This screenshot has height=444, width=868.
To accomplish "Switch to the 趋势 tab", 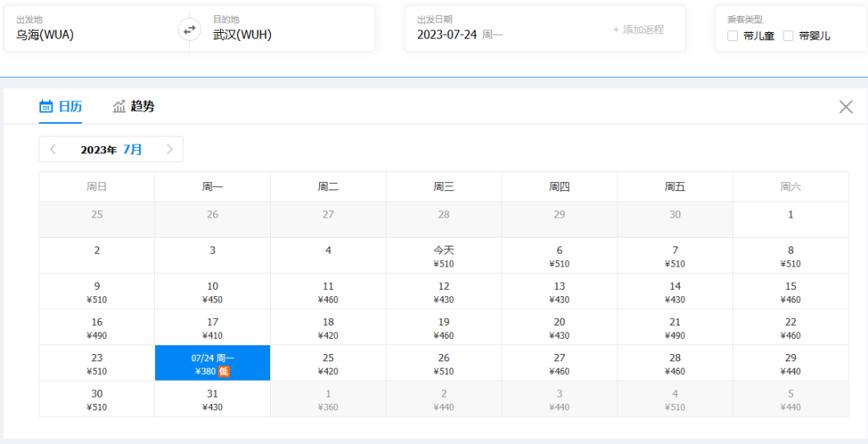I will tap(133, 106).
